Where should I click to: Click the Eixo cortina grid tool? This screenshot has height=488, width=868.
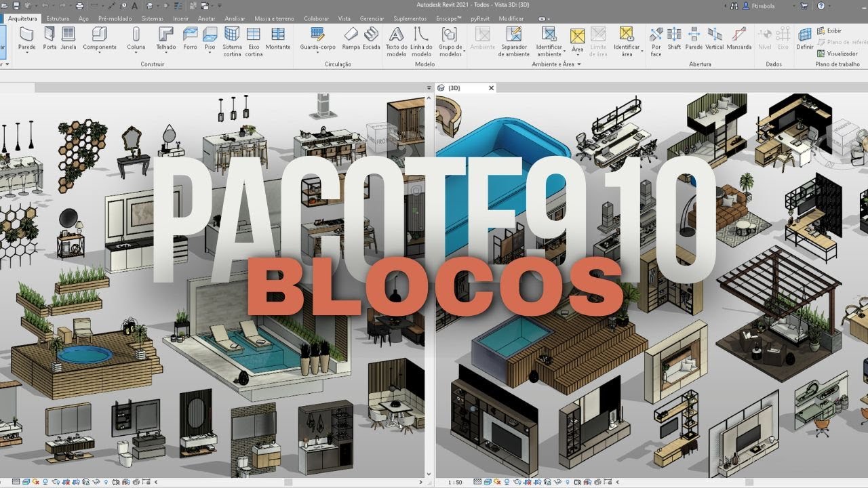click(x=254, y=42)
